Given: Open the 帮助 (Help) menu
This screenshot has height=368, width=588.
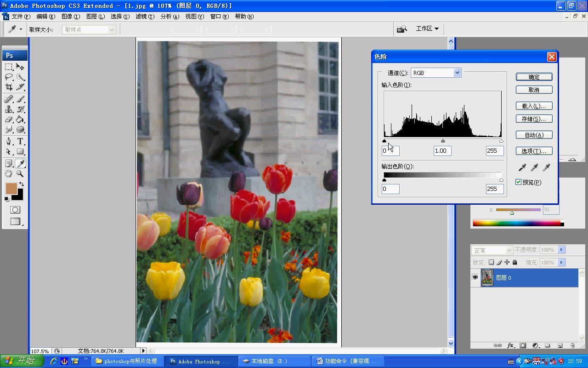Looking at the screenshot, I should tap(244, 16).
